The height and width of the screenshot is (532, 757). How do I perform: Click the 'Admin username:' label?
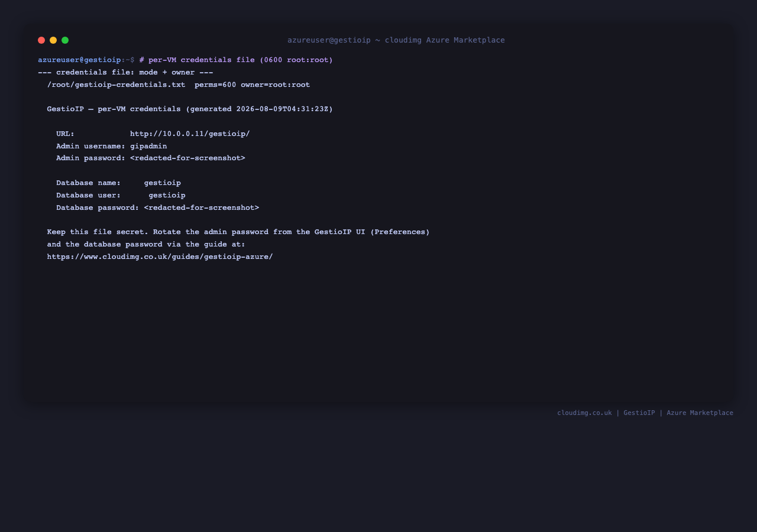pyautogui.click(x=90, y=147)
